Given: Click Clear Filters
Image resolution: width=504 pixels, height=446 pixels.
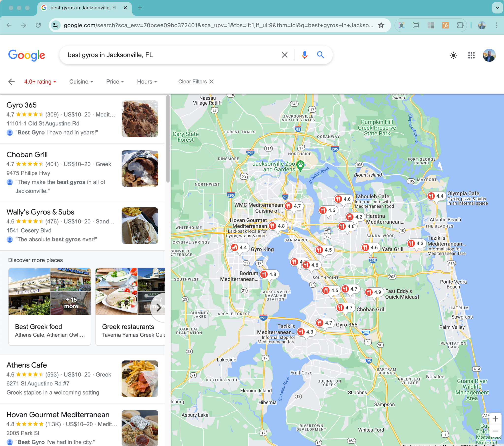Looking at the screenshot, I should [196, 82].
